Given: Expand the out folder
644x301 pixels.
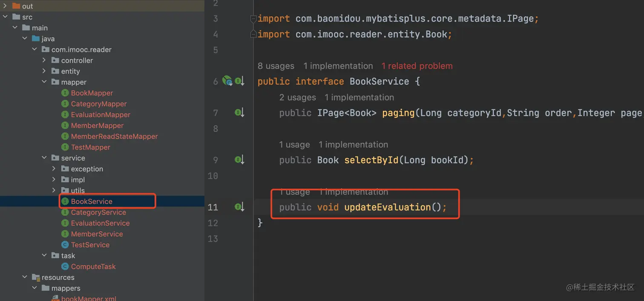Looking at the screenshot, I should tap(5, 6).
